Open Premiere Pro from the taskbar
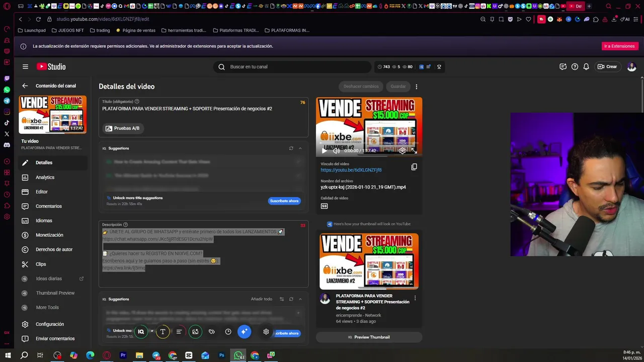This screenshot has height=362, width=644. click(123, 355)
